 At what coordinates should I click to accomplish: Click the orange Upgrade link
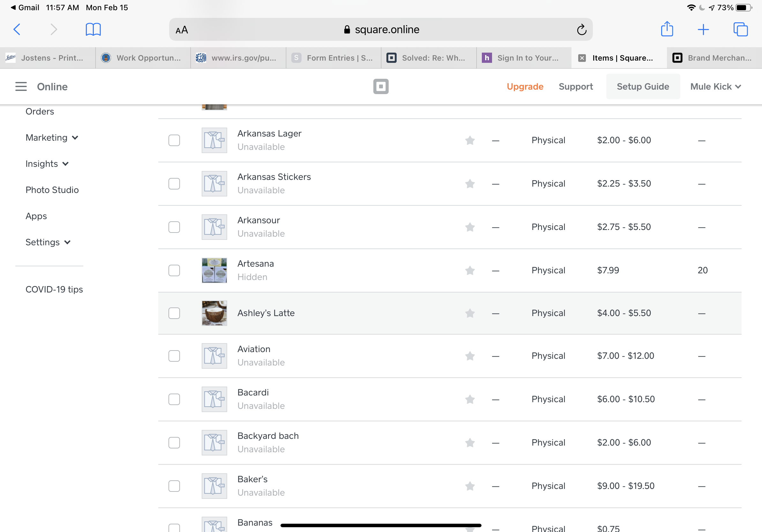coord(525,86)
